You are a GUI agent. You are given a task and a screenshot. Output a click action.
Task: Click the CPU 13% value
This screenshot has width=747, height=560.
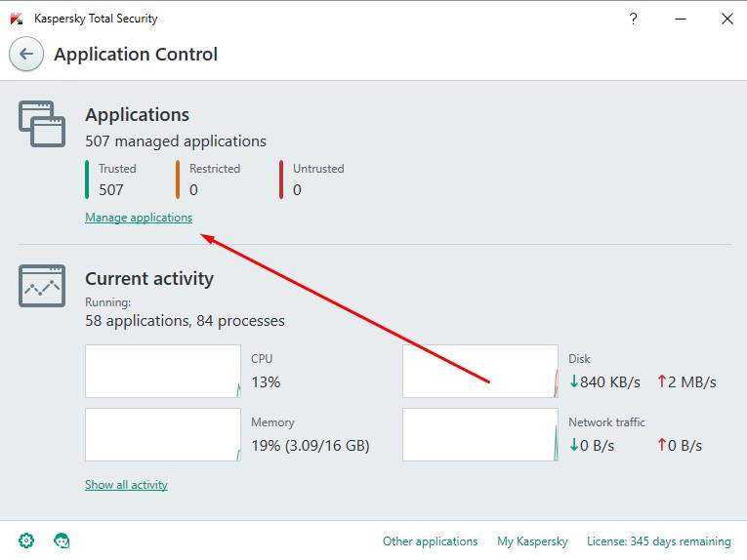(x=266, y=382)
